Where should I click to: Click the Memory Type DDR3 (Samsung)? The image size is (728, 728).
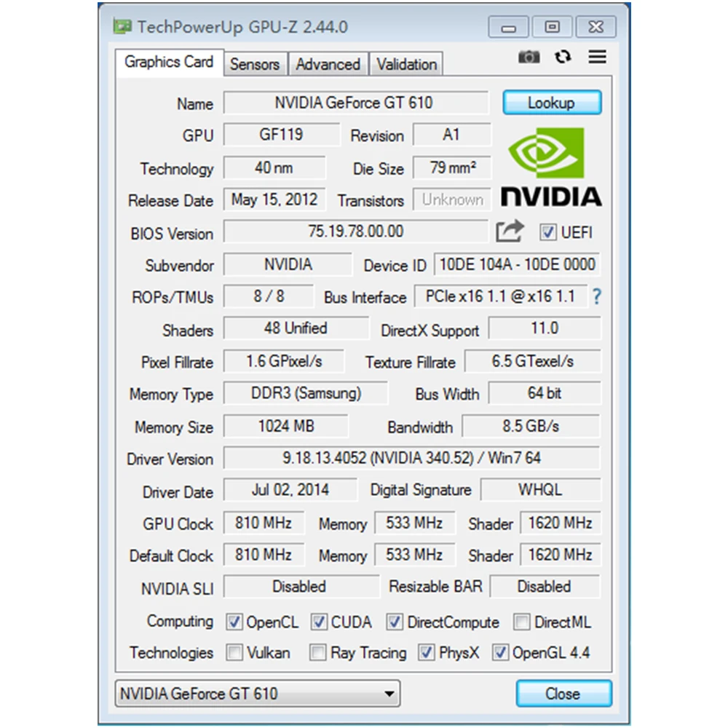click(x=306, y=393)
